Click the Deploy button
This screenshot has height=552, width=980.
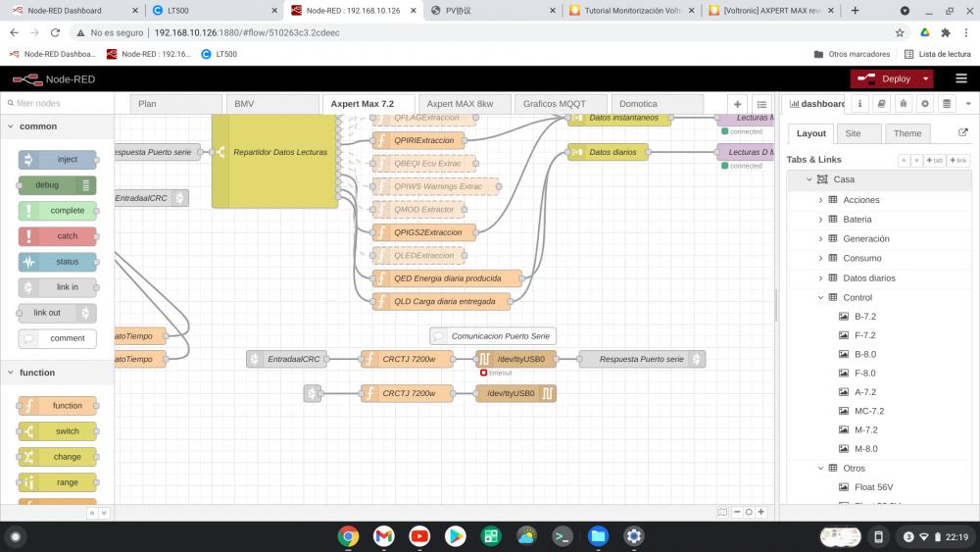pyautogui.click(x=884, y=78)
